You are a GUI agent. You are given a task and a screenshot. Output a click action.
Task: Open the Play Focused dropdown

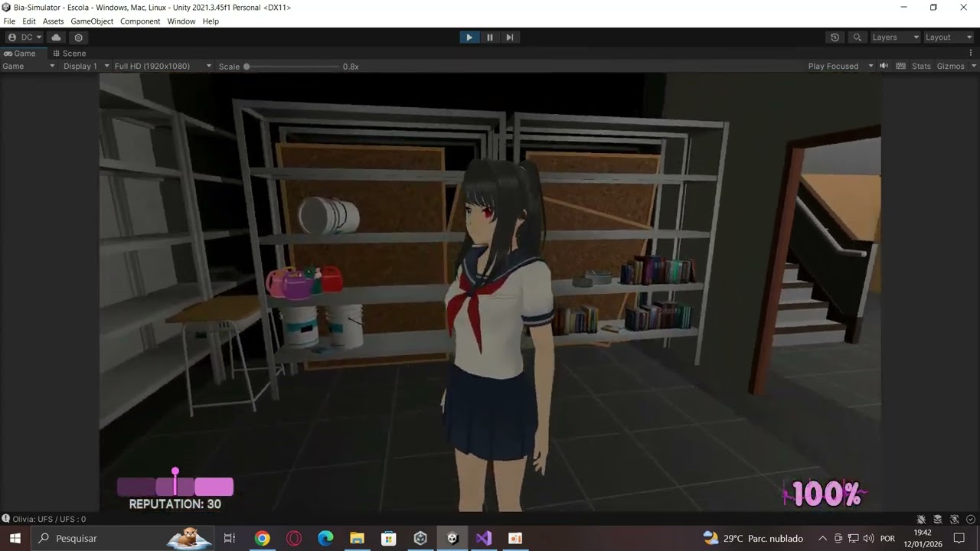pyautogui.click(x=841, y=67)
